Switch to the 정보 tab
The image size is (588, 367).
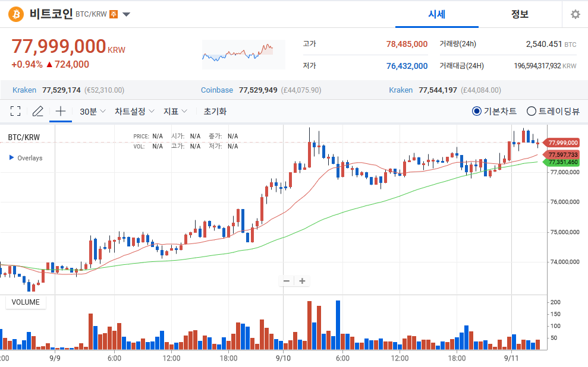(x=520, y=14)
